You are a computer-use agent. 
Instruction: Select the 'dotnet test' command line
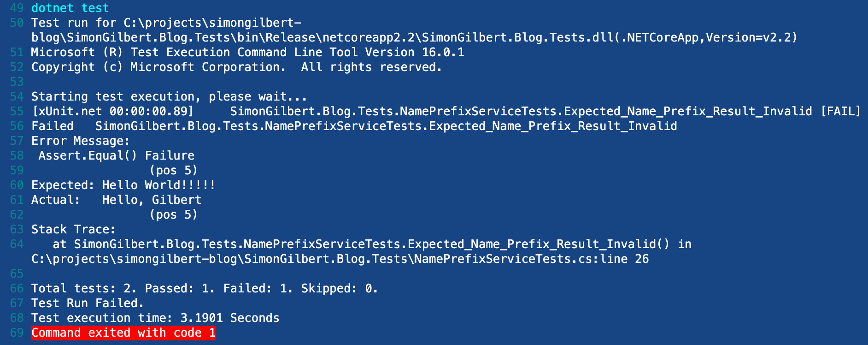[70, 8]
